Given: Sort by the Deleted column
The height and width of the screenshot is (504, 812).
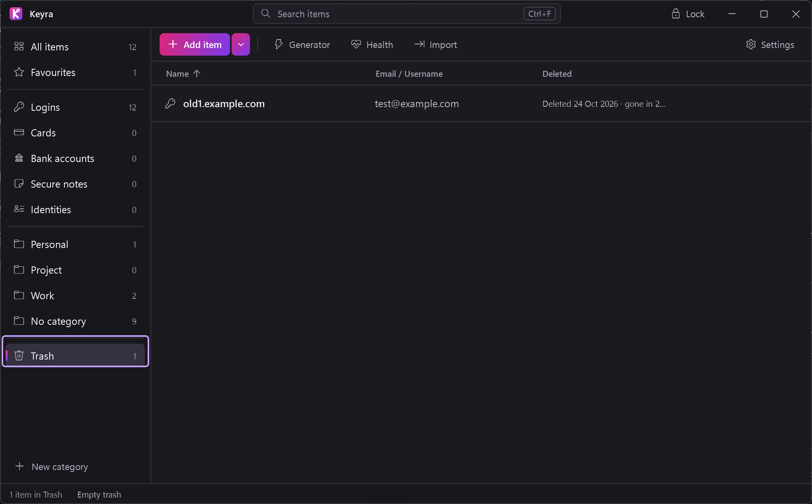Looking at the screenshot, I should pyautogui.click(x=557, y=74).
